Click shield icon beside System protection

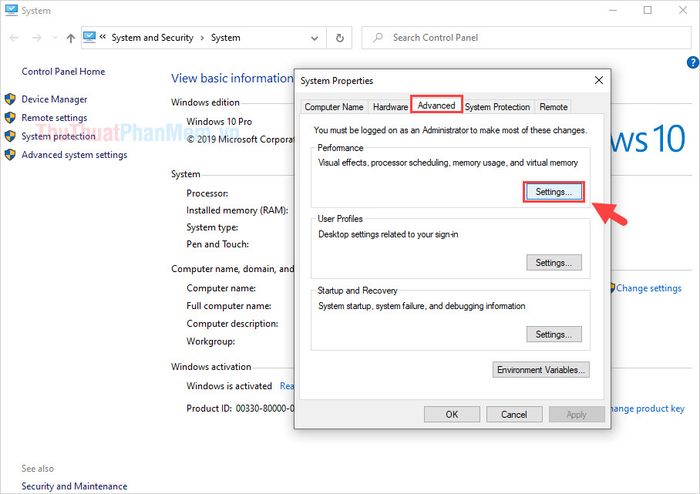[10, 136]
